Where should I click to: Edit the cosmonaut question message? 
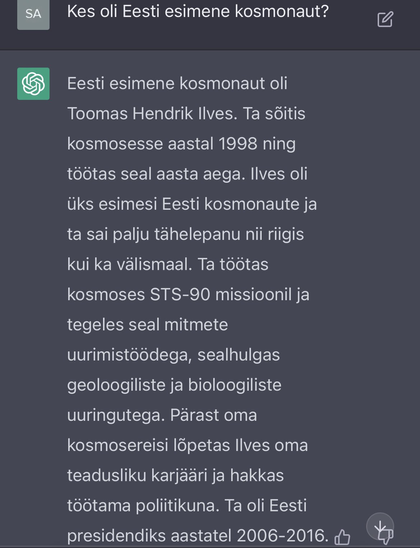click(x=385, y=19)
